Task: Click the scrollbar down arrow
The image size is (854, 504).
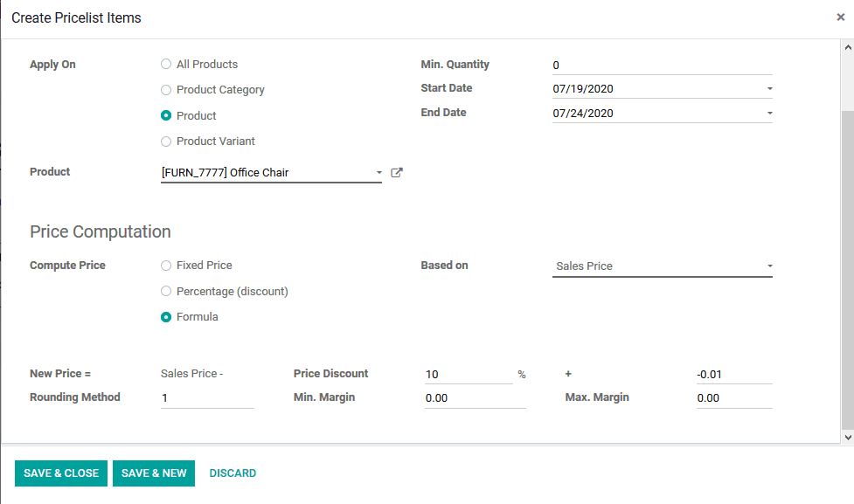Action: tap(848, 437)
